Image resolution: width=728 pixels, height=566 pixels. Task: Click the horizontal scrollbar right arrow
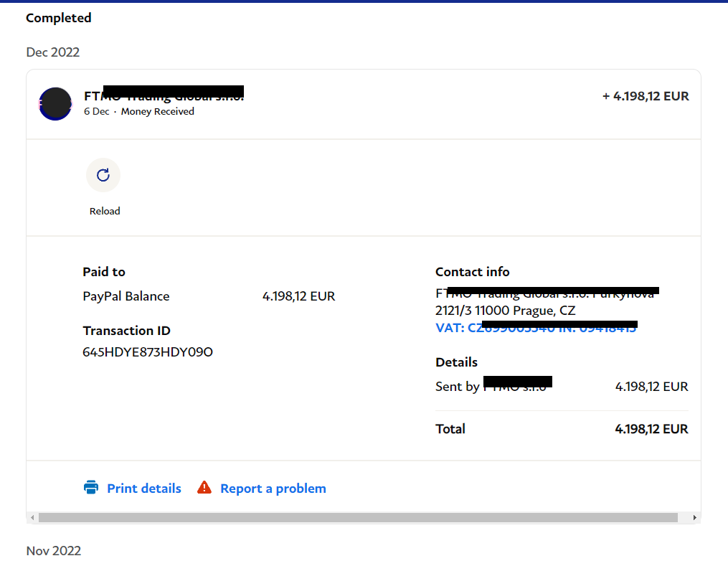tap(694, 517)
